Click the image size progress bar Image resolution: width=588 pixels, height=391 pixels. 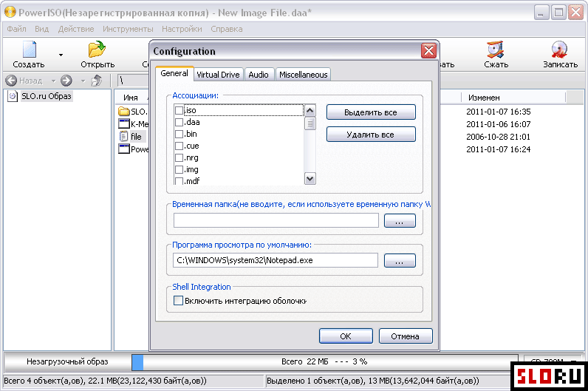click(x=324, y=361)
